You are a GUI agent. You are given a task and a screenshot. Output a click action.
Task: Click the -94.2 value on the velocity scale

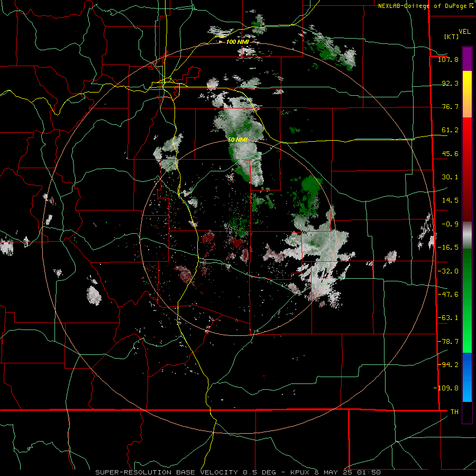pos(448,364)
